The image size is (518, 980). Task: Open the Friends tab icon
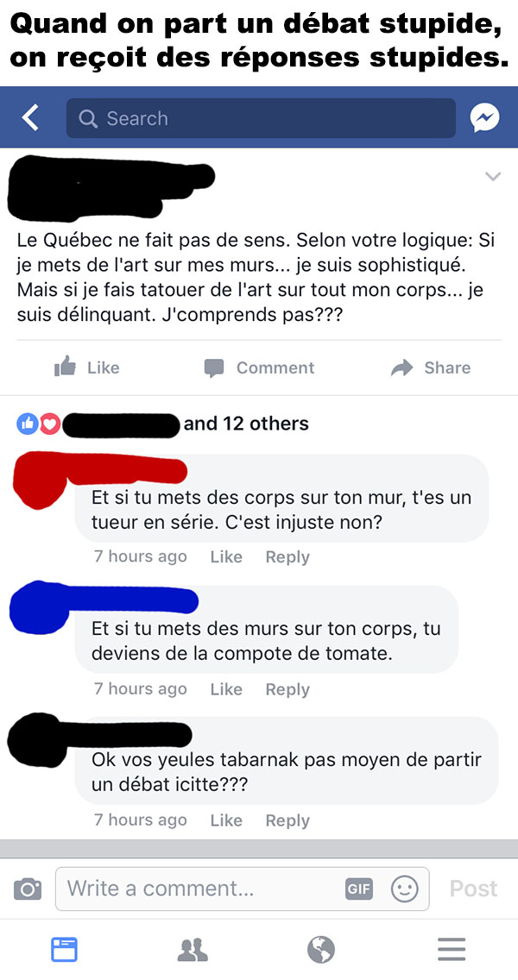193,949
